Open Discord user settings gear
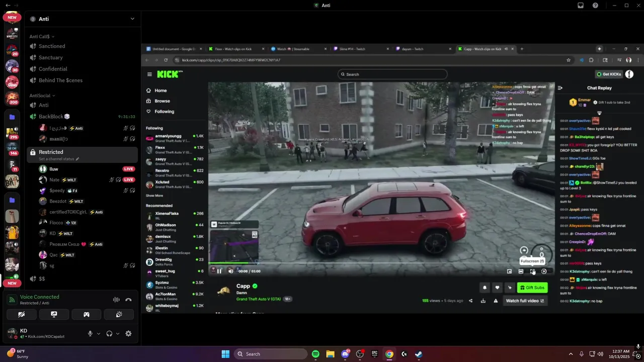644x362 pixels. 128,333
